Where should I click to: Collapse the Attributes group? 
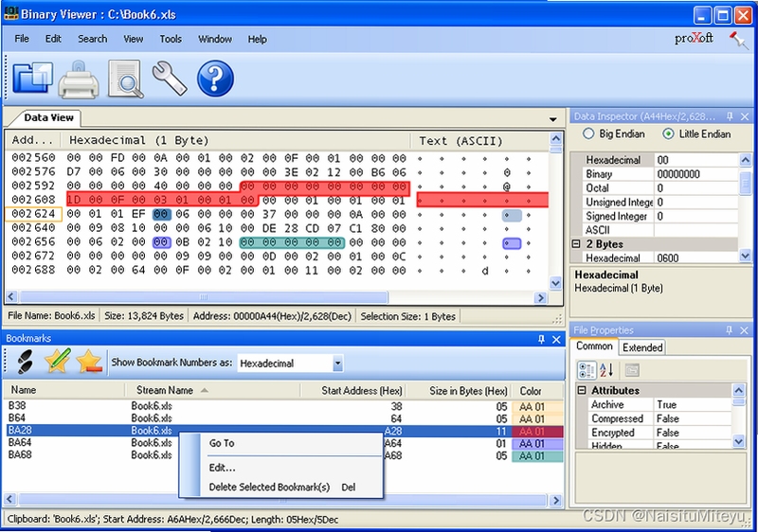582,390
